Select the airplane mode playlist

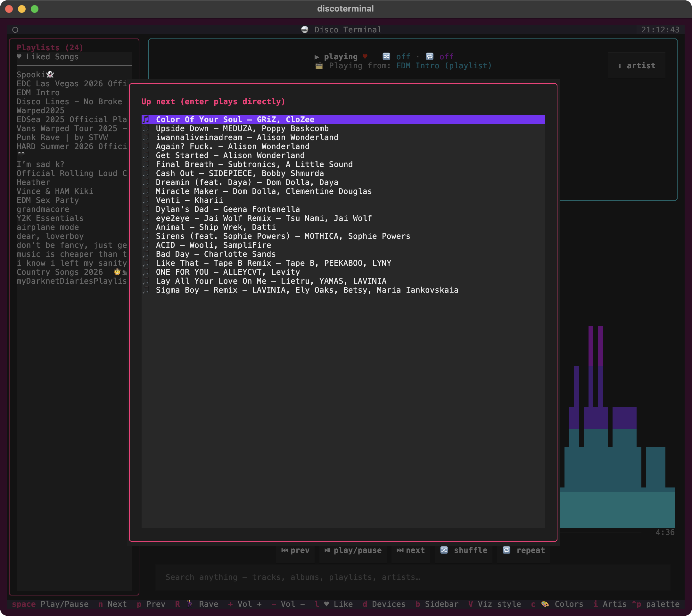74,227
